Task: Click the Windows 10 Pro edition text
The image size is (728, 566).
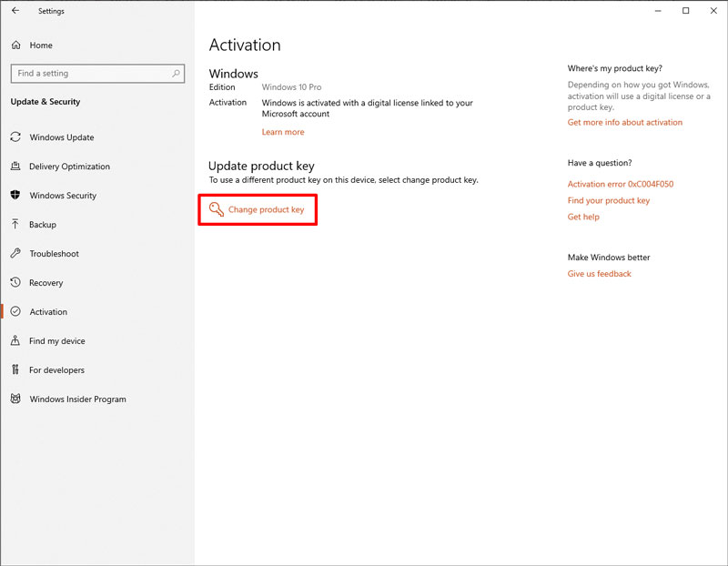Action: pos(291,86)
